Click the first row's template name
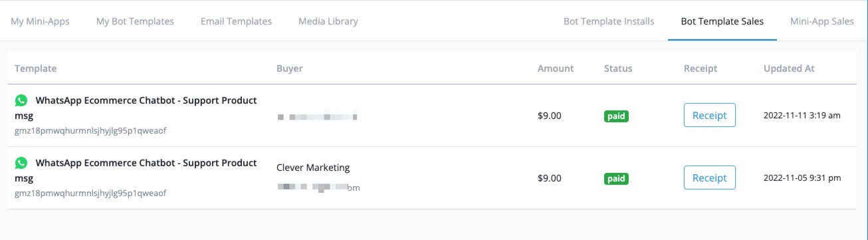868x240 pixels. coord(136,108)
